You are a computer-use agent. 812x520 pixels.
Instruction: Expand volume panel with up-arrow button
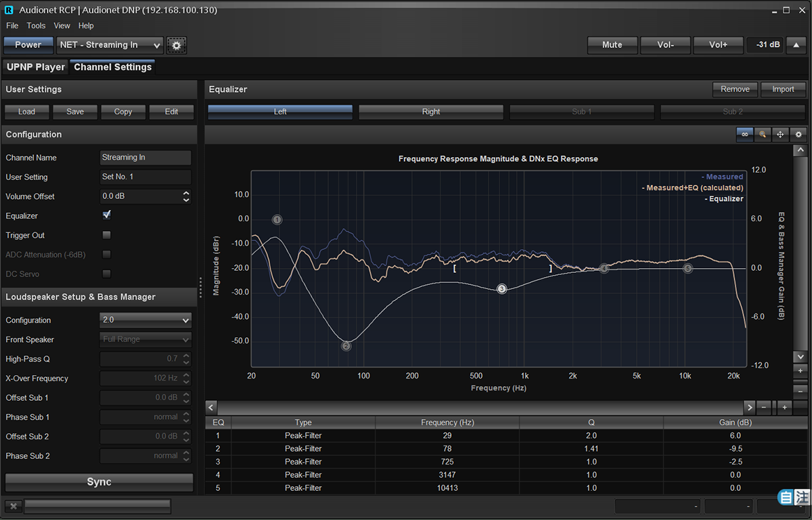[796, 45]
